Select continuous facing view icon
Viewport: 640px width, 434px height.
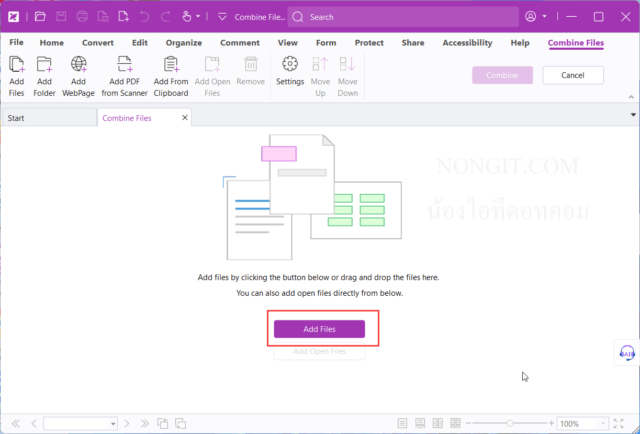[x=455, y=423]
